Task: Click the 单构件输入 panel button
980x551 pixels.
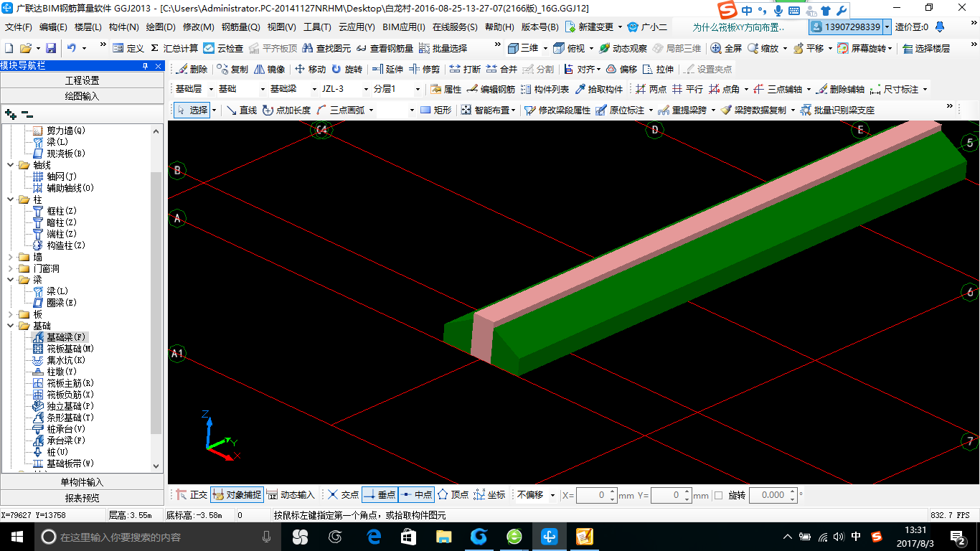Action: click(x=82, y=482)
